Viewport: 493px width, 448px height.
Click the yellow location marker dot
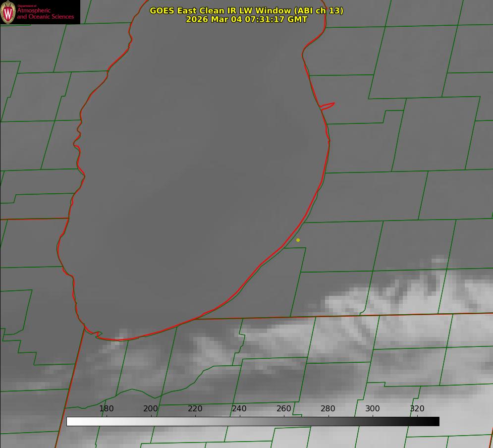(x=298, y=240)
